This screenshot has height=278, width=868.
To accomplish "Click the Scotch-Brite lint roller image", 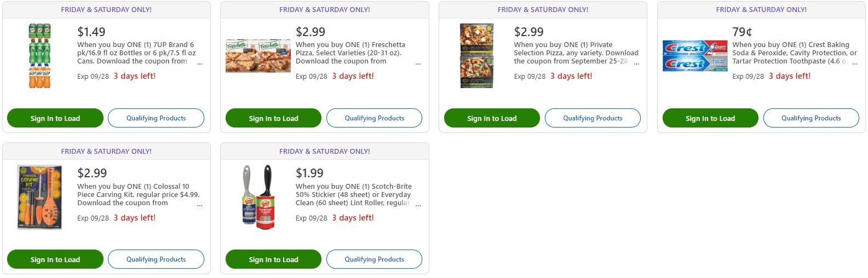I will coord(258,197).
